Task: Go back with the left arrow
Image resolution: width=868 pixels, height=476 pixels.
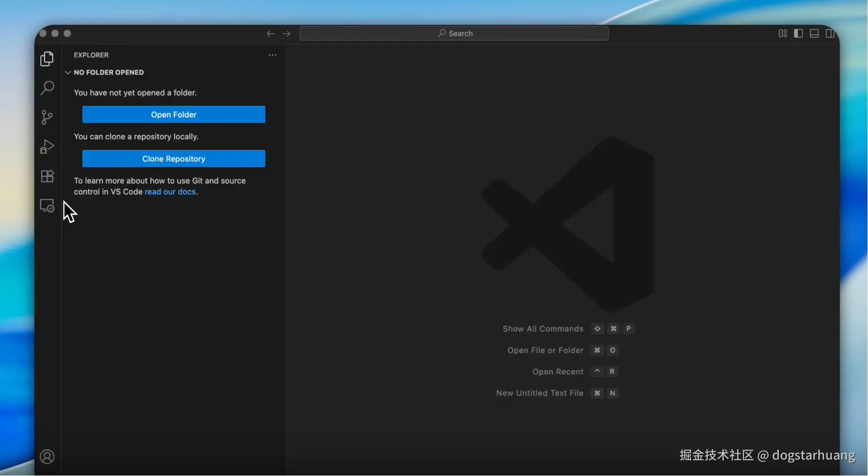Action: click(x=270, y=33)
